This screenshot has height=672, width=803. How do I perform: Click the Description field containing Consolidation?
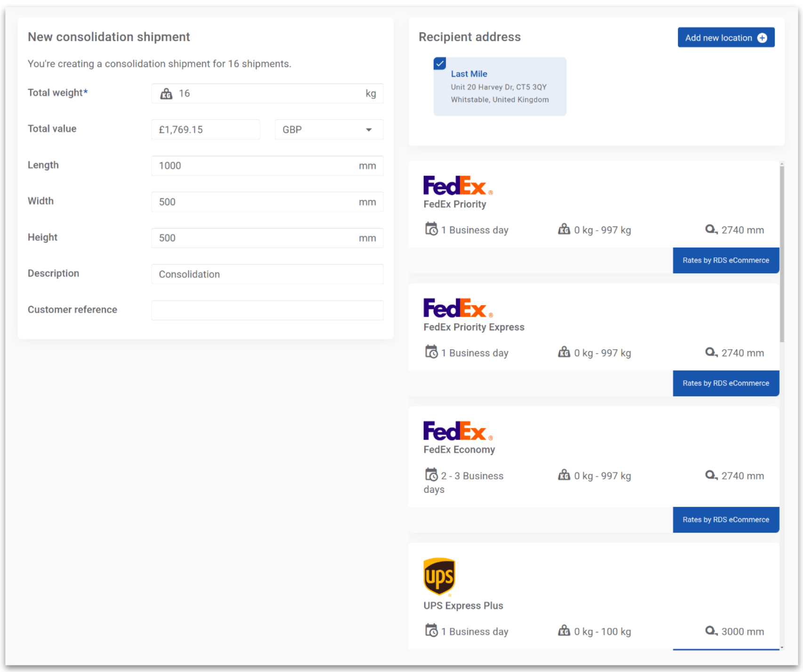coord(267,274)
